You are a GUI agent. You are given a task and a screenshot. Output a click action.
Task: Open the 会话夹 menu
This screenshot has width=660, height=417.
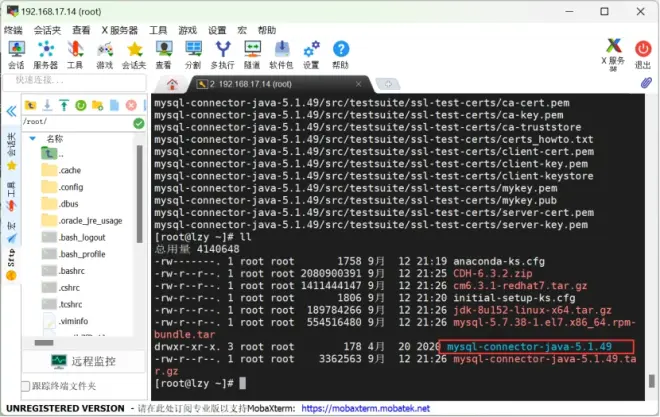[47, 30]
